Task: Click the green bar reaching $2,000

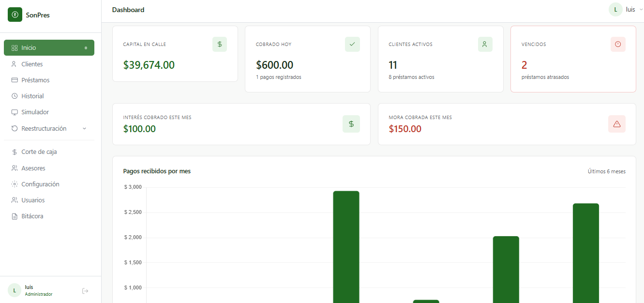Action: pyautogui.click(x=506, y=270)
